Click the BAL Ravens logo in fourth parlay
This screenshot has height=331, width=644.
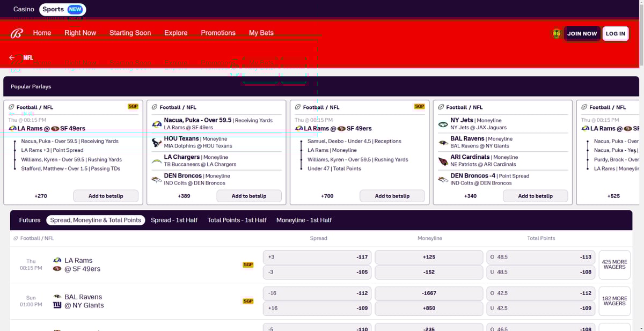(443, 142)
